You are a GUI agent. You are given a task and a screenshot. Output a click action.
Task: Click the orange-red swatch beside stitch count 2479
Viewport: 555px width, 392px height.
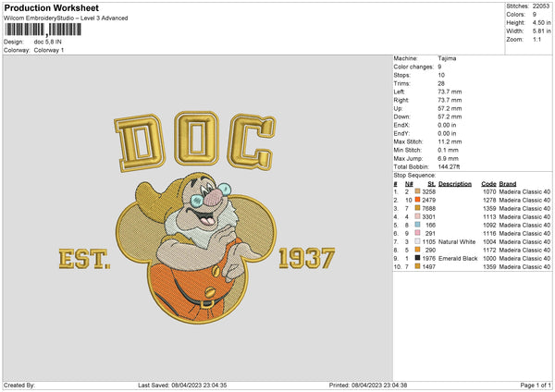click(417, 200)
